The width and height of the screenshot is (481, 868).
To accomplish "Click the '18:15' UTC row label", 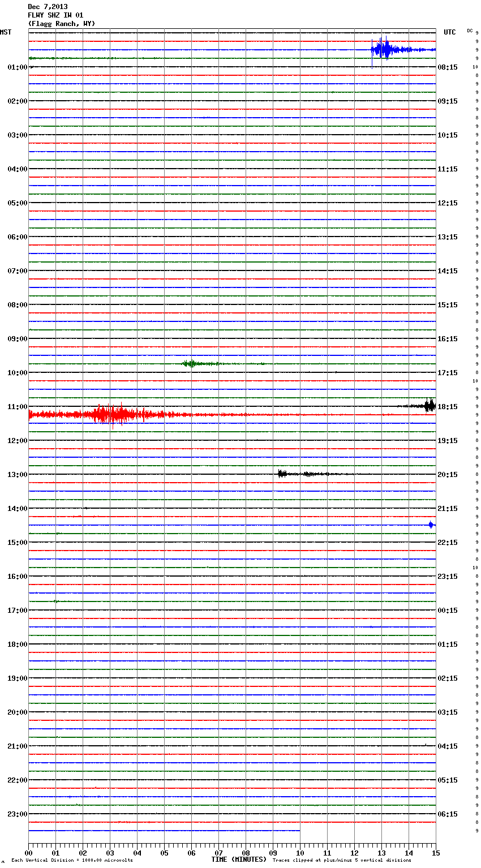I will pyautogui.click(x=448, y=407).
